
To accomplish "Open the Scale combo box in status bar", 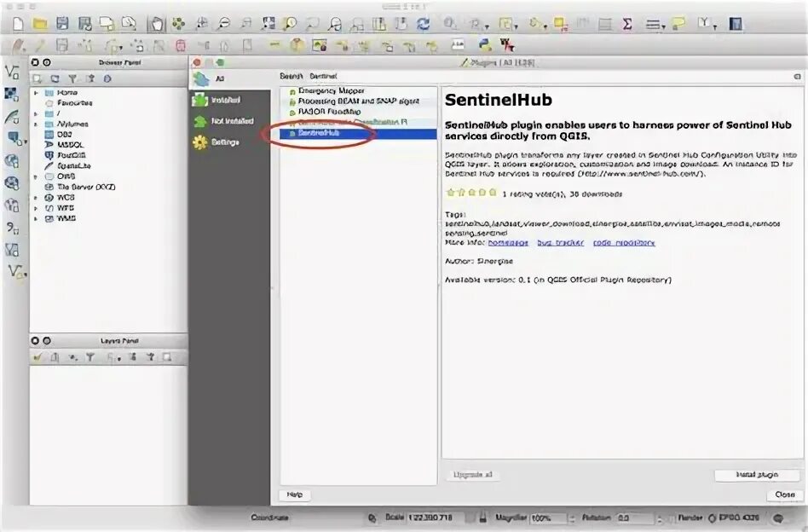I will coord(441,518).
